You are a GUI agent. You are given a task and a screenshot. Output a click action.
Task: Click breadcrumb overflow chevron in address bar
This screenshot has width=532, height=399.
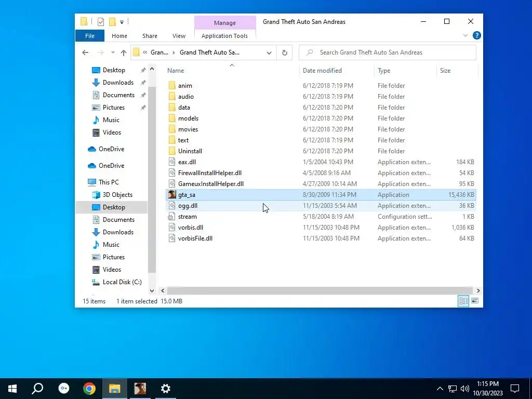[x=145, y=52]
